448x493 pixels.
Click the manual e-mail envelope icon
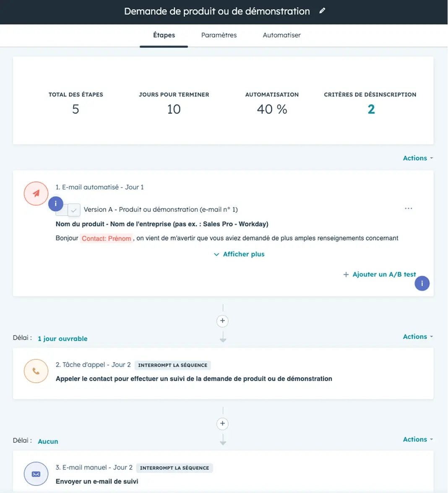[x=36, y=474]
